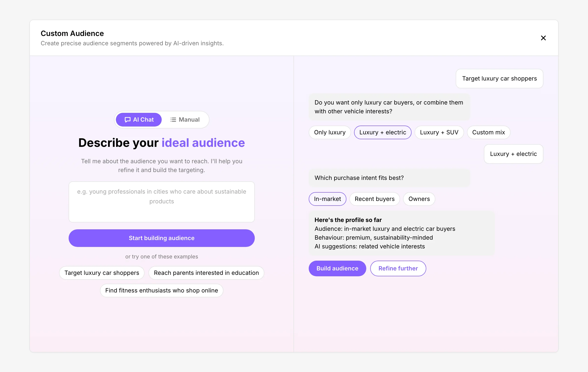Image resolution: width=588 pixels, height=372 pixels.
Task: Click the 'Do you want only luxury car buyers' message
Action: coord(390,107)
